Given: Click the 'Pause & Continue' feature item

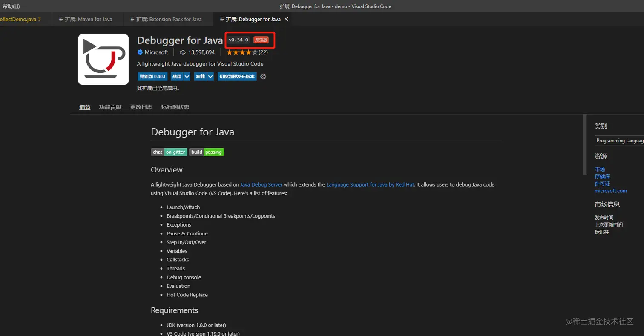Looking at the screenshot, I should (x=187, y=233).
